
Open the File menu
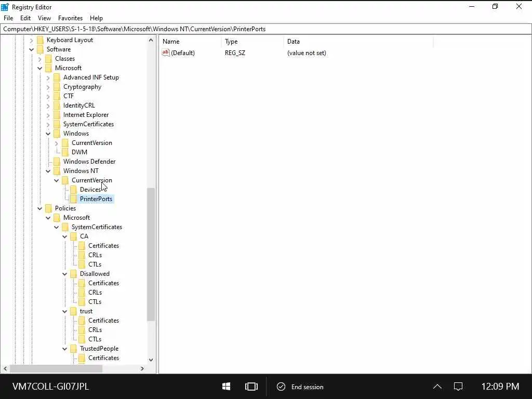pos(8,18)
